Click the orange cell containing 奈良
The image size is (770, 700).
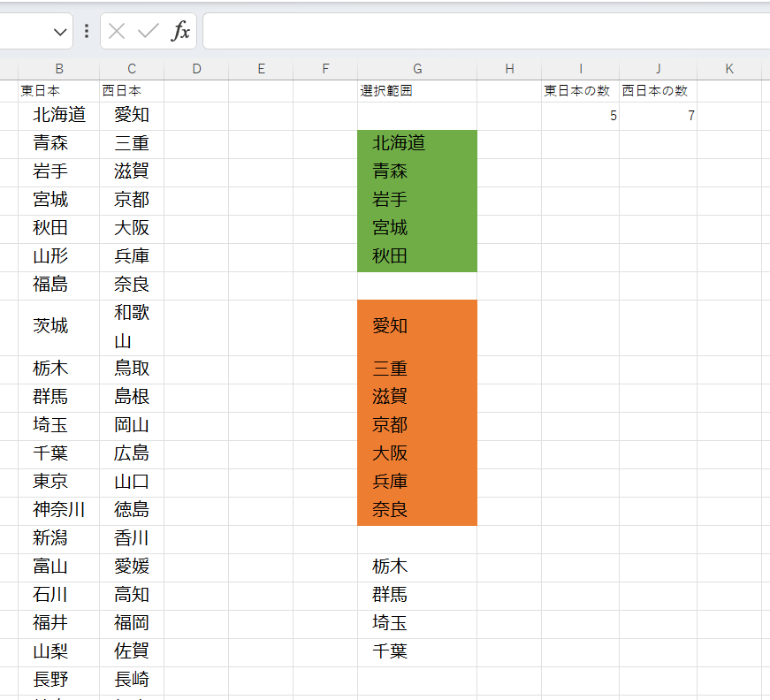417,511
